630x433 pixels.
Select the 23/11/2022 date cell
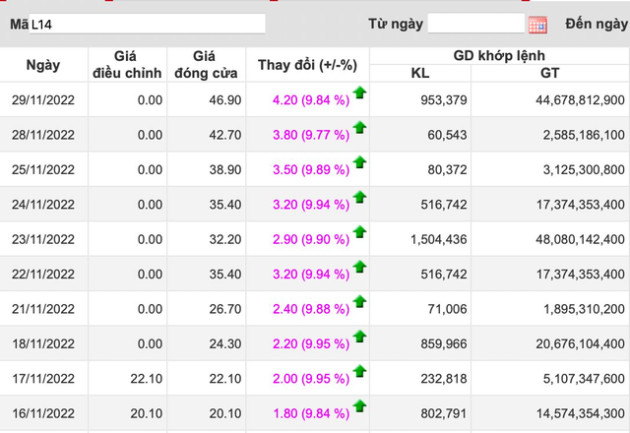[x=43, y=239]
